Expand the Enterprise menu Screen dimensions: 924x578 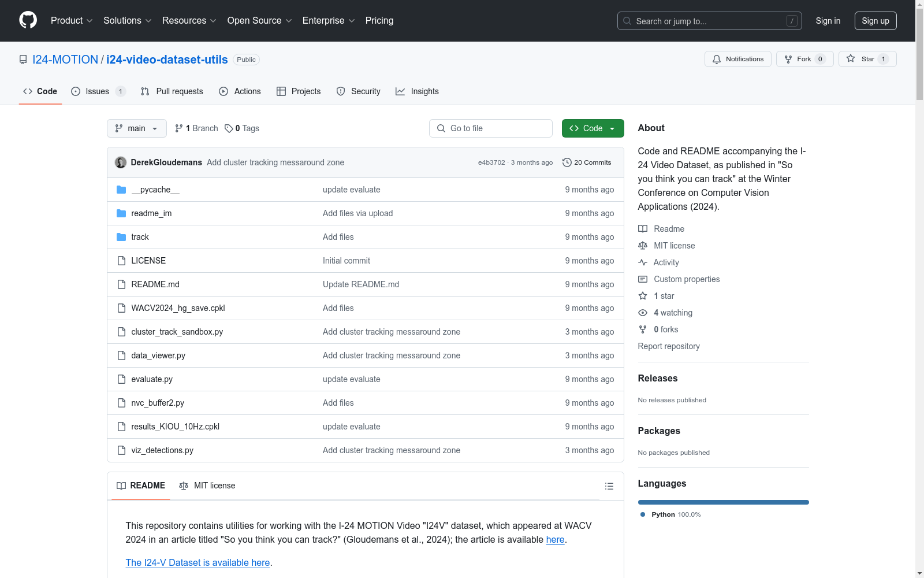click(329, 20)
